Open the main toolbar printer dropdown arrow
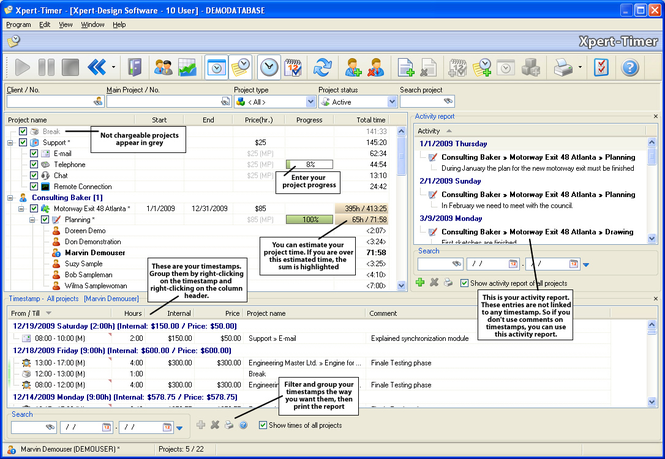 [580, 67]
